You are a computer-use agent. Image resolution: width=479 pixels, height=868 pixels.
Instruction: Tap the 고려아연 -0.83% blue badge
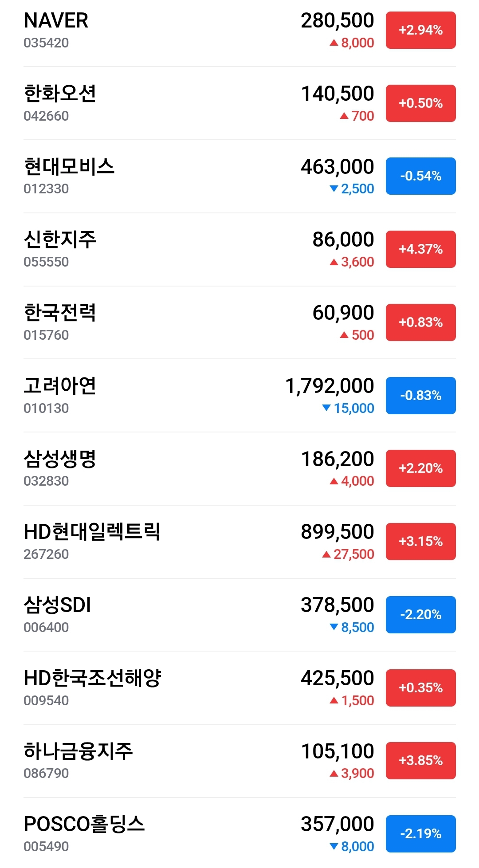point(420,396)
